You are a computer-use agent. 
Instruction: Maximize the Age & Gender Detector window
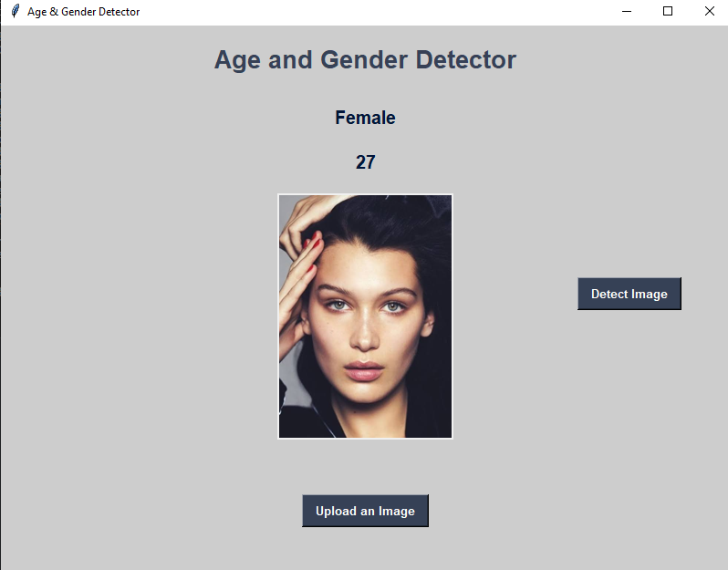[668, 11]
